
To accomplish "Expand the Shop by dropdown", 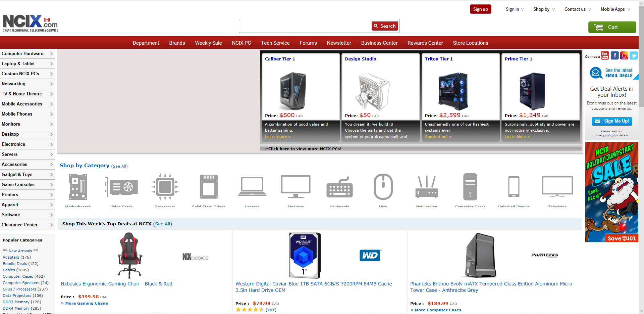I will 544,9.
